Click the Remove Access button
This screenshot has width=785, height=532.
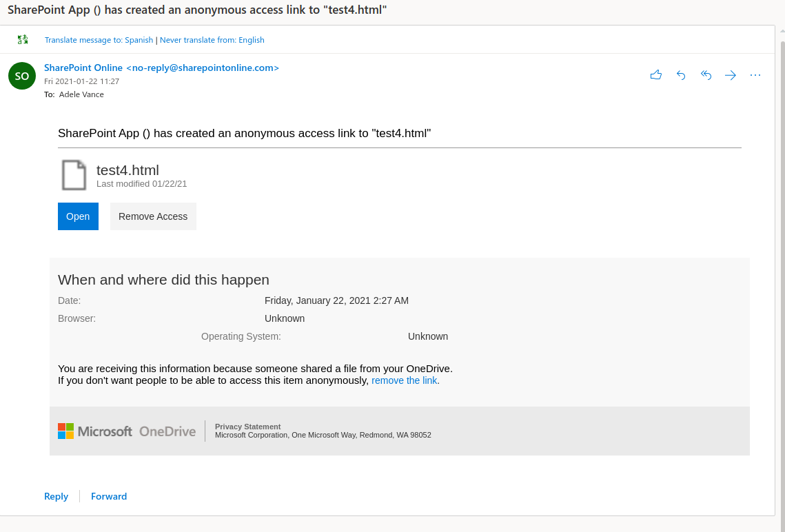[x=153, y=216]
